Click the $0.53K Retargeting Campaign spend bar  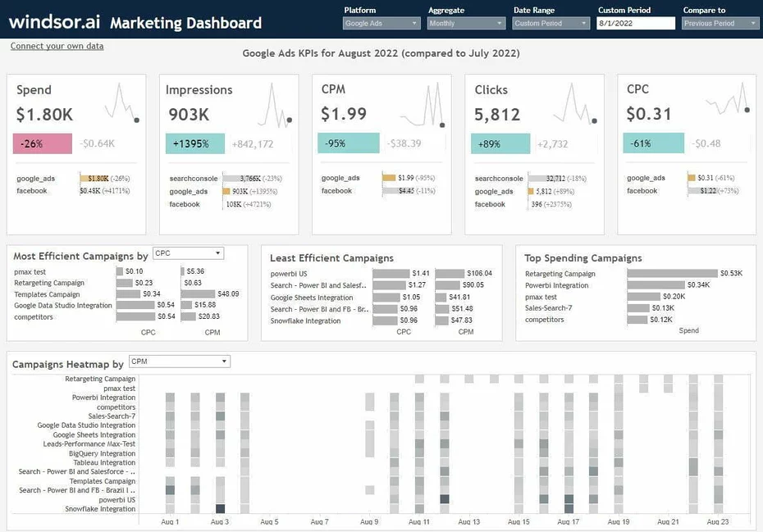pyautogui.click(x=673, y=273)
